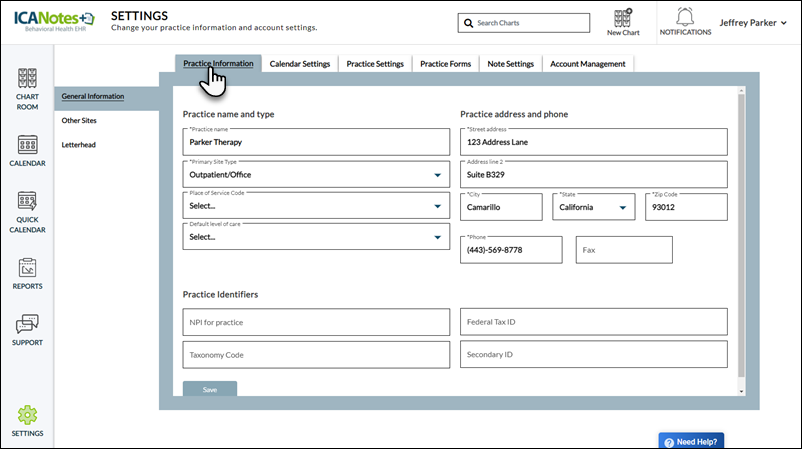The height and width of the screenshot is (449, 802).
Task: Expand the Default level of care dropdown
Action: click(436, 237)
